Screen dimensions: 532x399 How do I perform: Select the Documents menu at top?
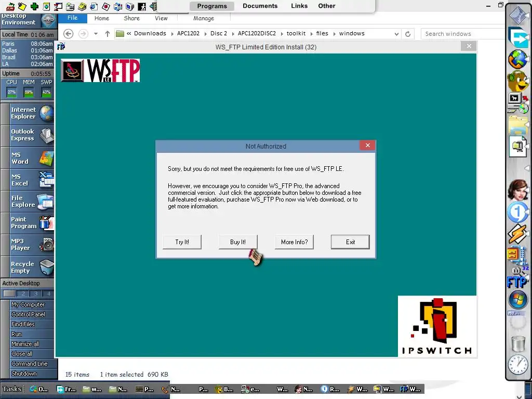click(260, 6)
